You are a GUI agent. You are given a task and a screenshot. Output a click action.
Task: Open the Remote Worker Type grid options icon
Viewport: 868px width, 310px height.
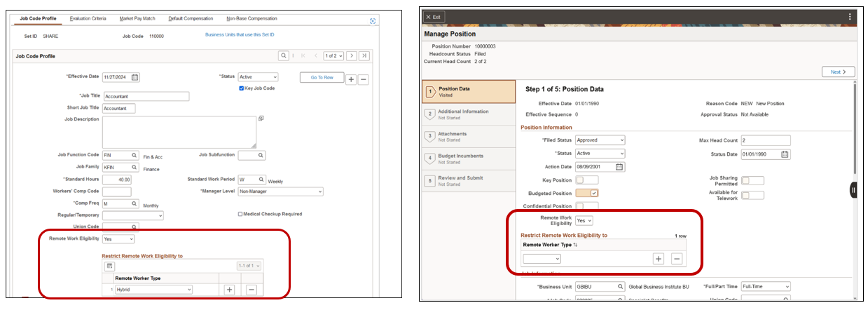[x=110, y=266]
